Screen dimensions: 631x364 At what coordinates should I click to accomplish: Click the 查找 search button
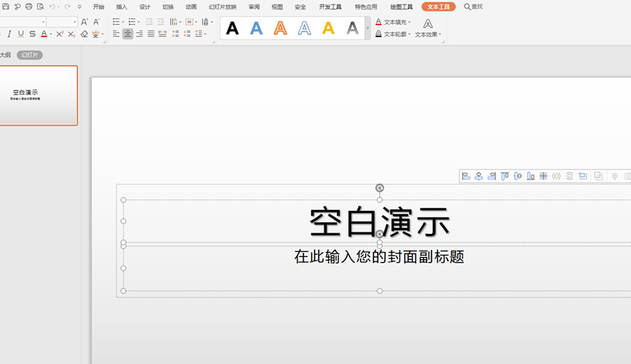(x=473, y=7)
